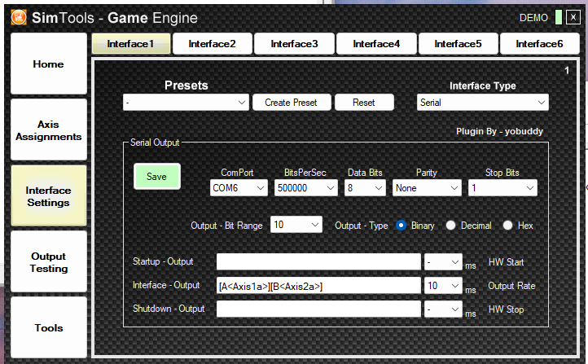Open the Axis Assignments page
Image resolution: width=588 pixels, height=364 pixels.
(49, 130)
